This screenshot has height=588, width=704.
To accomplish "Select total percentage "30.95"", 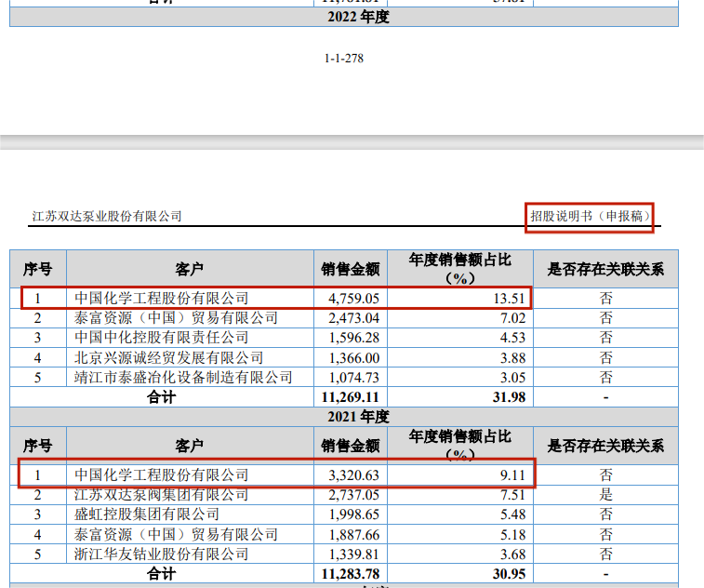I will coord(509,574).
